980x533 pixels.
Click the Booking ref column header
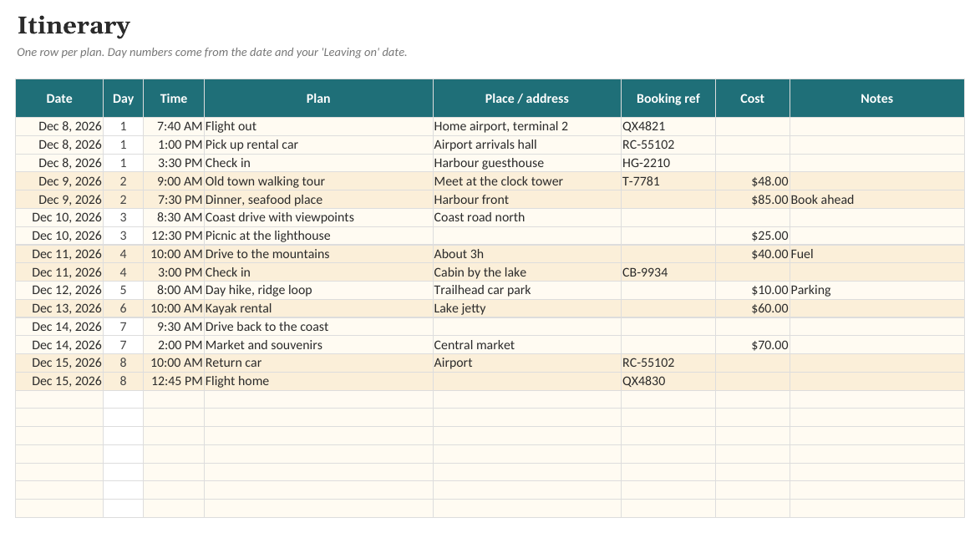(668, 98)
